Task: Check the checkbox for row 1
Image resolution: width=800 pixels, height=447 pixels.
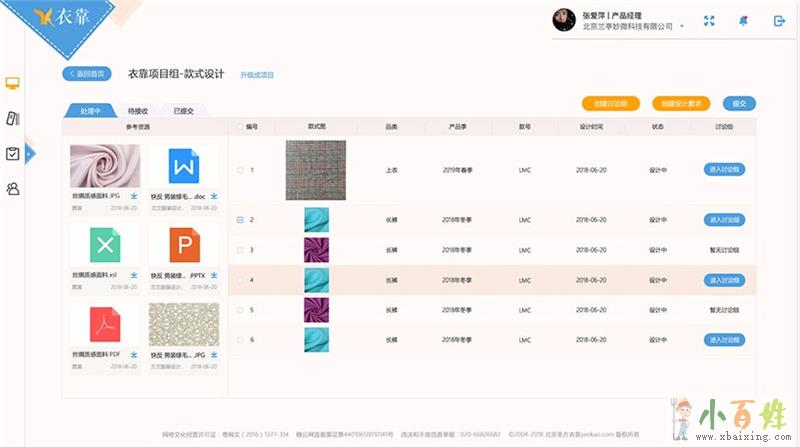Action: (x=240, y=170)
